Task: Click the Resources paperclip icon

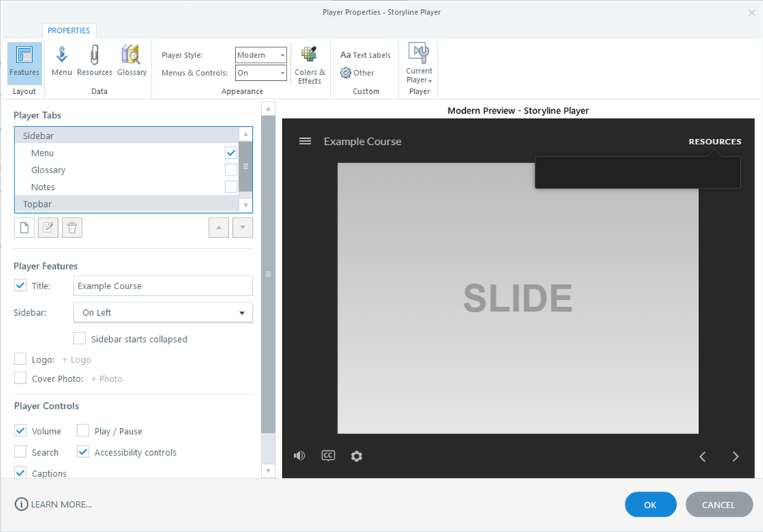Action: pyautogui.click(x=95, y=60)
